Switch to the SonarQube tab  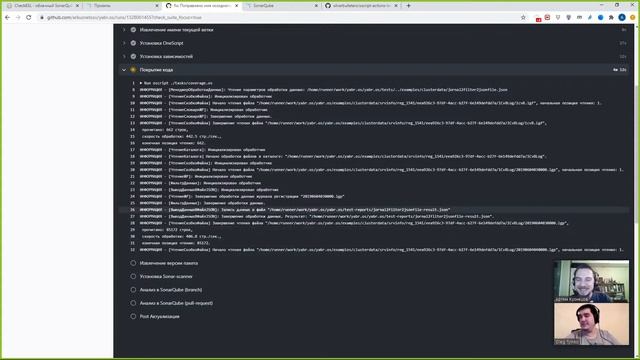(x=281, y=6)
